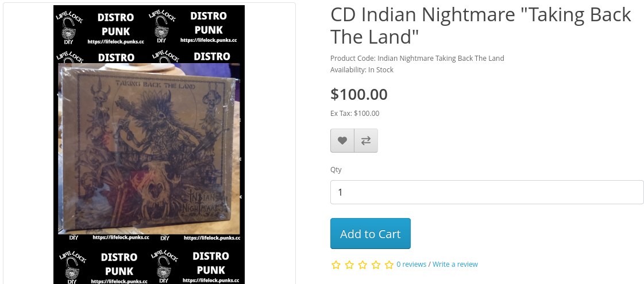Select the fifth rating star

point(389,264)
